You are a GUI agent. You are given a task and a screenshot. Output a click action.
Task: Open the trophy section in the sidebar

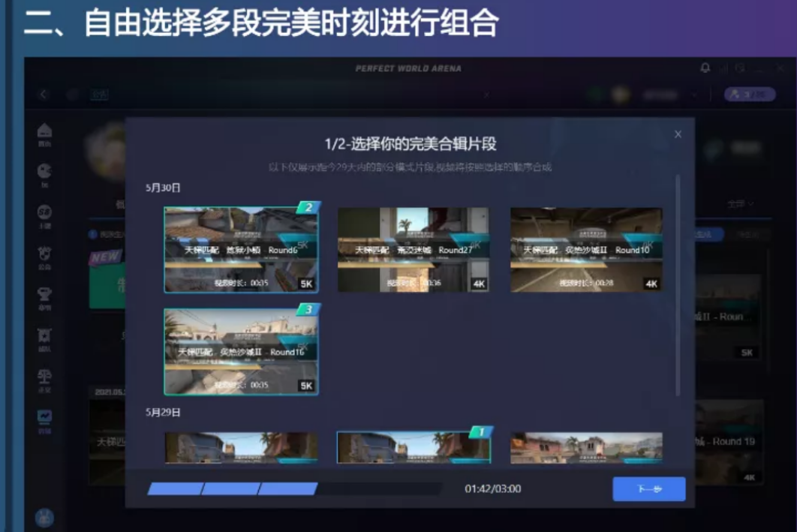click(45, 294)
